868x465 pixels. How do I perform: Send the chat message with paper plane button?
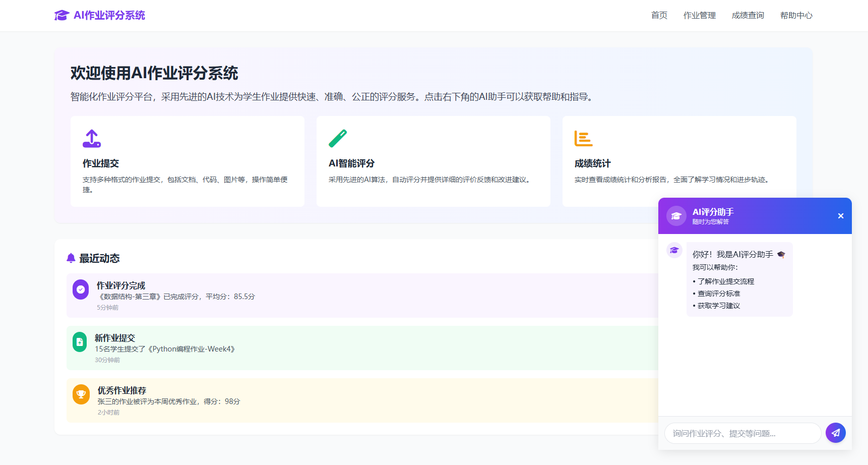pyautogui.click(x=836, y=433)
